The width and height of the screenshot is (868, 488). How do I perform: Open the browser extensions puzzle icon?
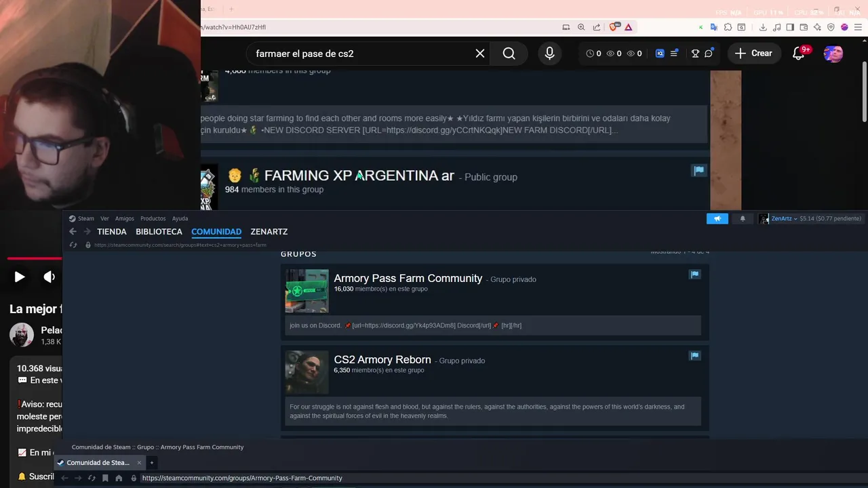pyautogui.click(x=728, y=27)
